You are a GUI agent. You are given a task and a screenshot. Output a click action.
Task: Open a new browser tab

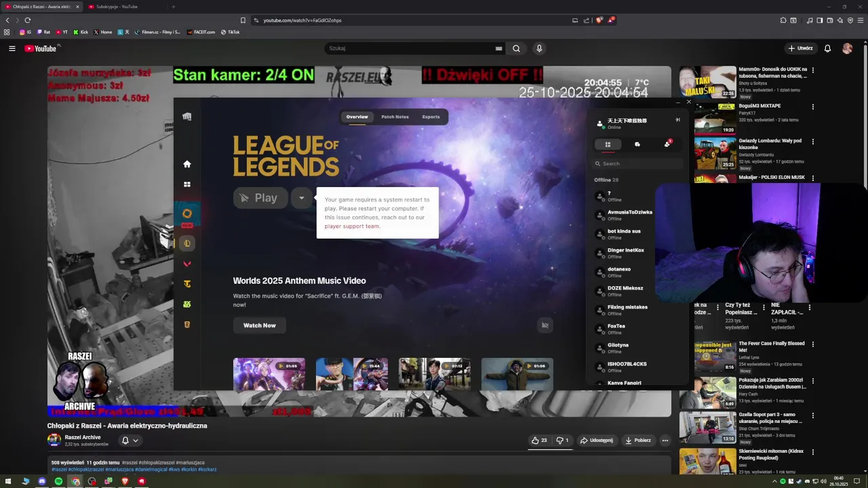tap(173, 7)
